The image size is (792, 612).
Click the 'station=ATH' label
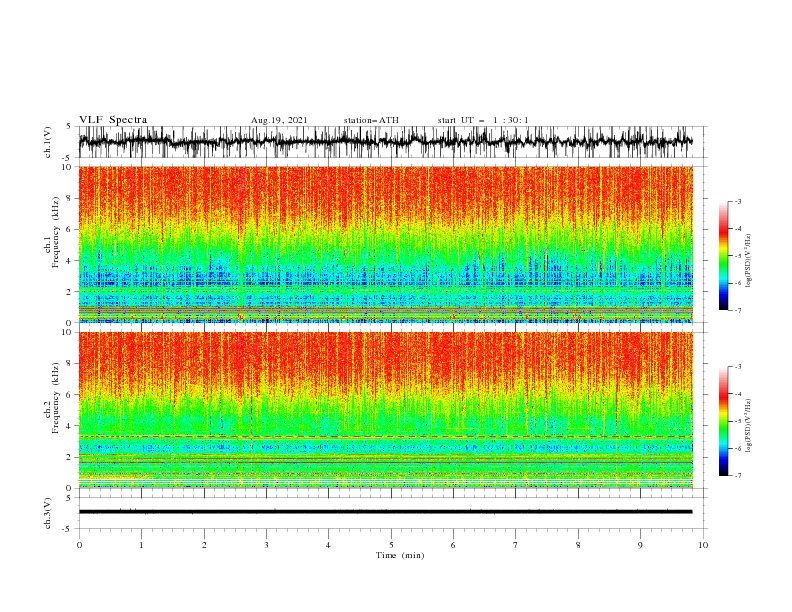point(371,120)
